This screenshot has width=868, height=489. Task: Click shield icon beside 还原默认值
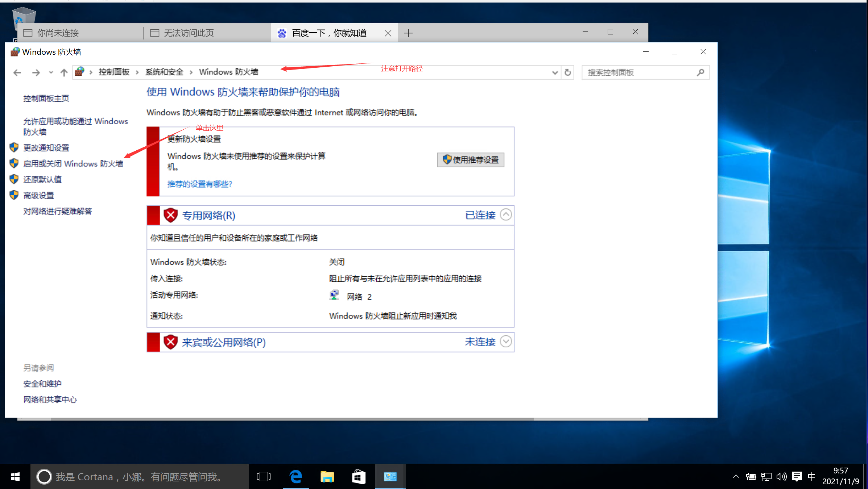point(14,179)
